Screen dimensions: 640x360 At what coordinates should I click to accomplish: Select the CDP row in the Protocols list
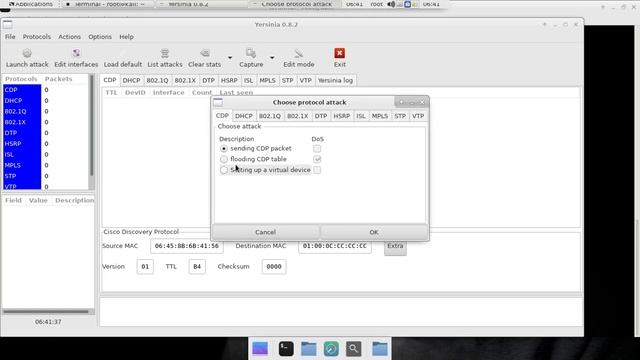45,90
